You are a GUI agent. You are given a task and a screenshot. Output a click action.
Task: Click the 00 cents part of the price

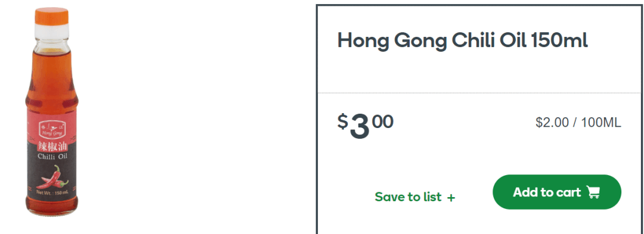[x=383, y=121]
